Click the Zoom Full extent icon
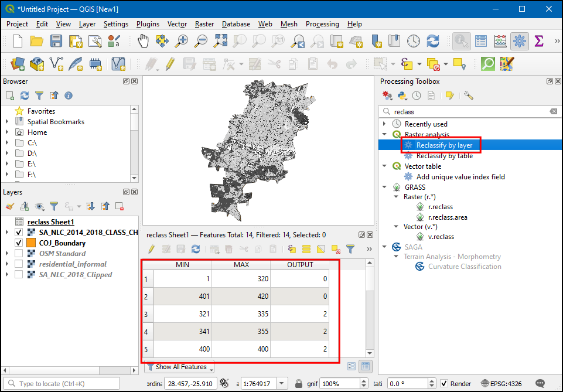 pyautogui.click(x=221, y=41)
